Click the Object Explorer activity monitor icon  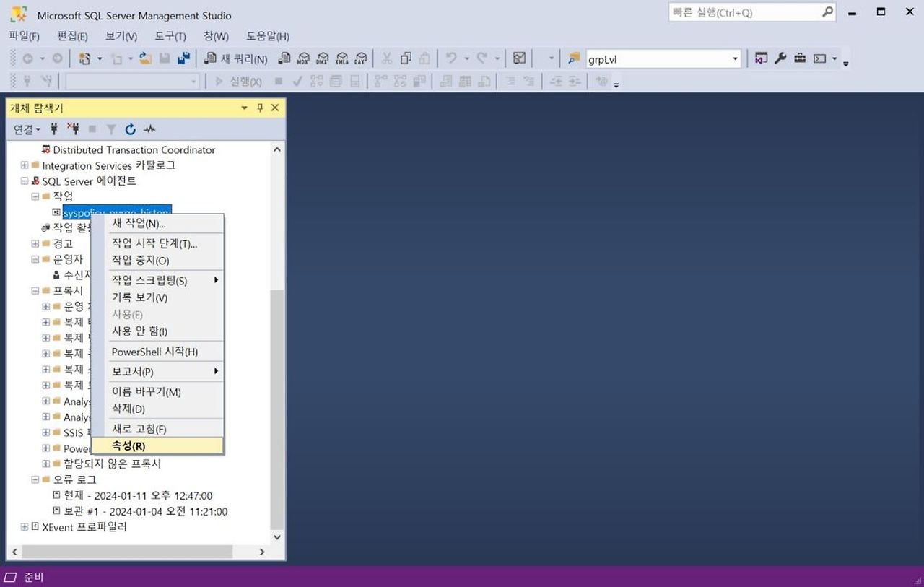[x=149, y=129]
